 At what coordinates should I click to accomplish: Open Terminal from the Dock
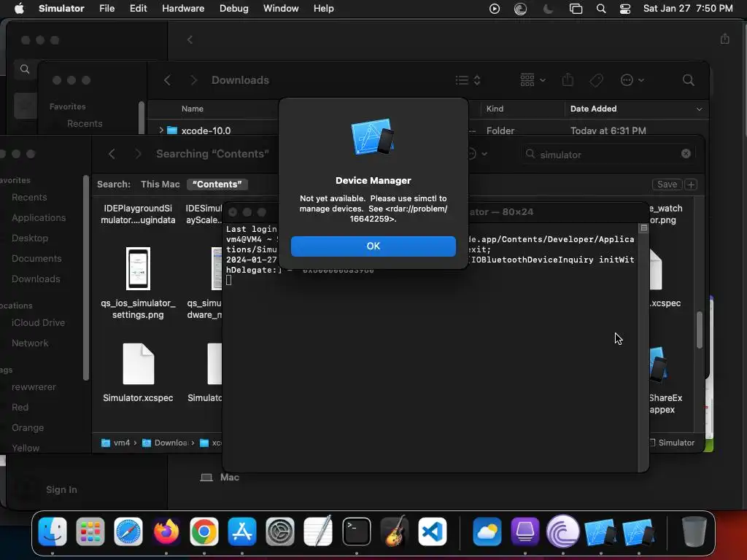click(356, 532)
